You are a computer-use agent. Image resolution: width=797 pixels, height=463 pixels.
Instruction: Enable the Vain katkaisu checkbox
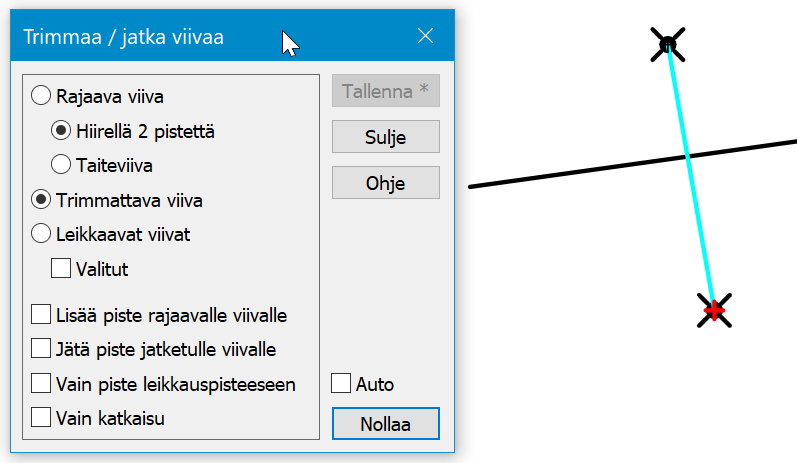[41, 417]
